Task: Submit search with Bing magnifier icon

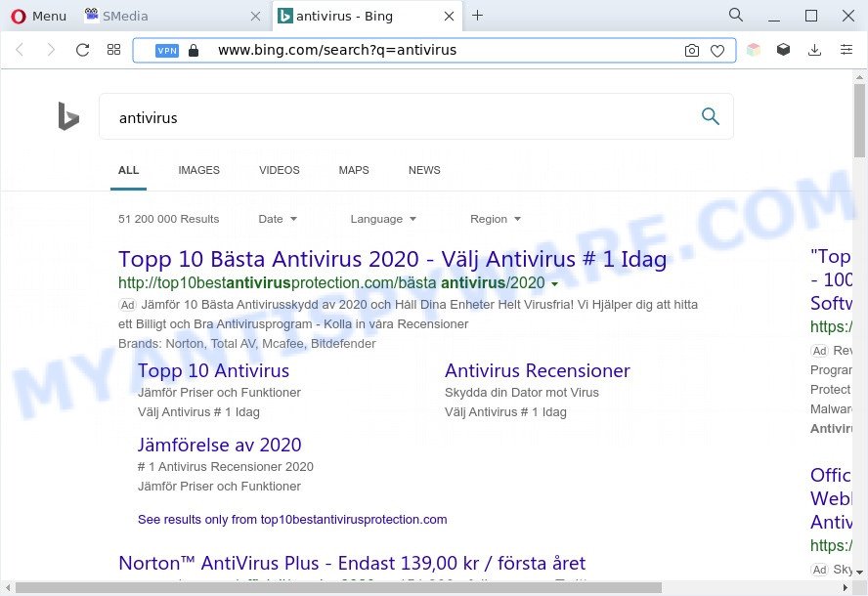Action: point(711,116)
